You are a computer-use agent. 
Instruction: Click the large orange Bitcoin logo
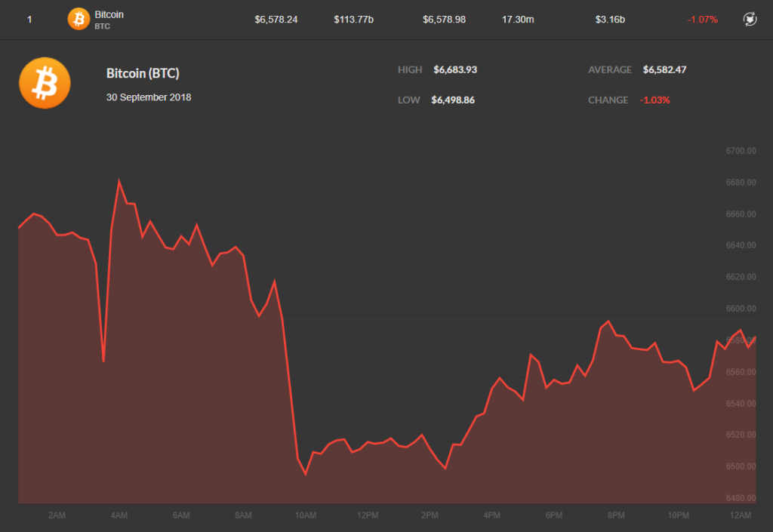click(45, 83)
